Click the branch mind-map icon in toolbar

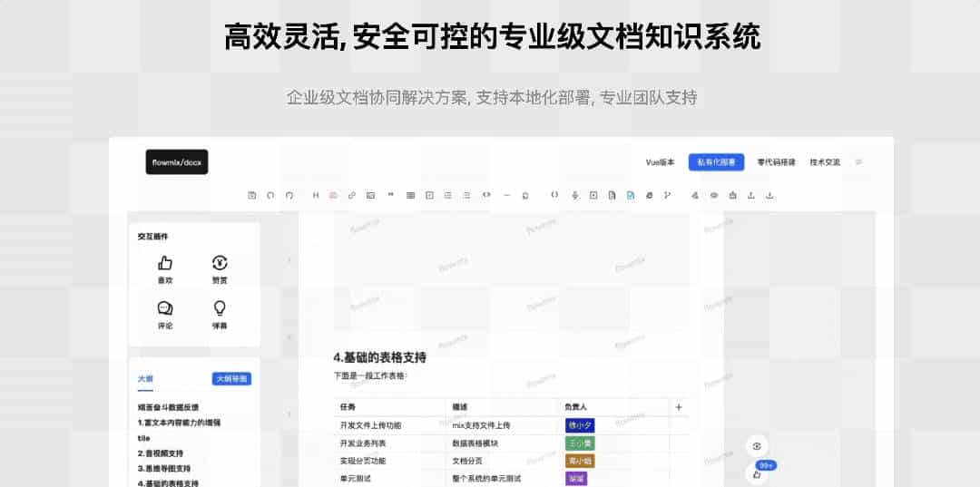(x=668, y=195)
